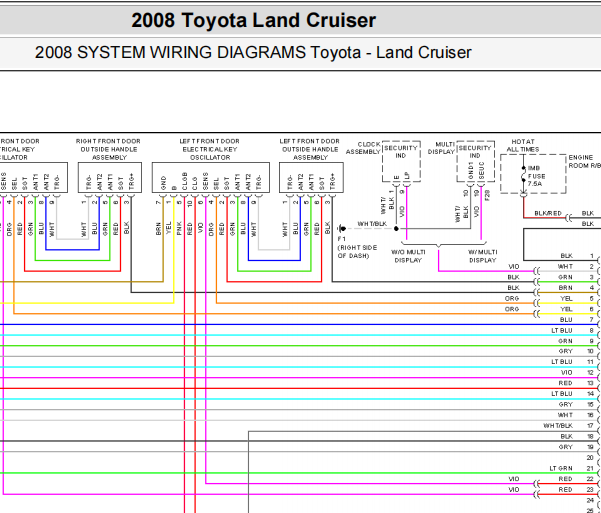Viewport: 601px width, 513px height.
Task: Click the "WHT" label at wire 2
Action: tap(565, 266)
